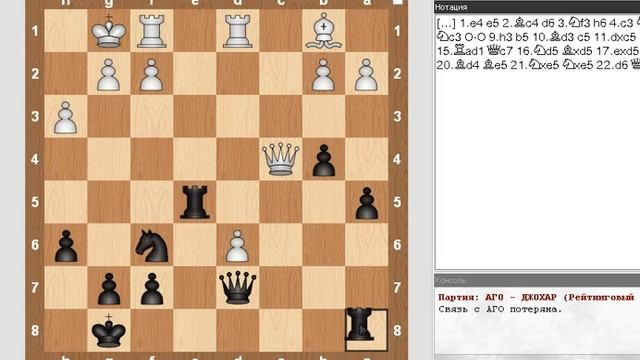The height and width of the screenshot is (360, 640).
Task: Pick the white pawn on f2
Action: coord(152,74)
